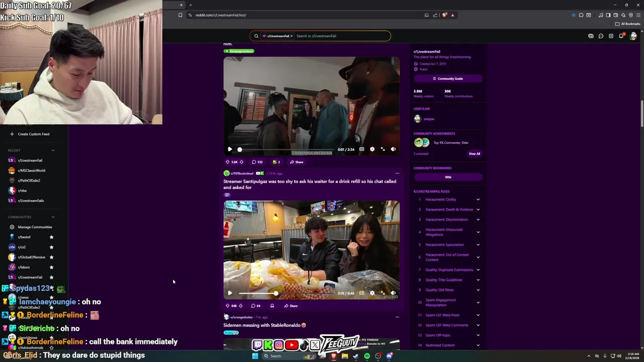The height and width of the screenshot is (362, 644).
Task: Open the Reddit advertise icon in header
Action: (591, 36)
